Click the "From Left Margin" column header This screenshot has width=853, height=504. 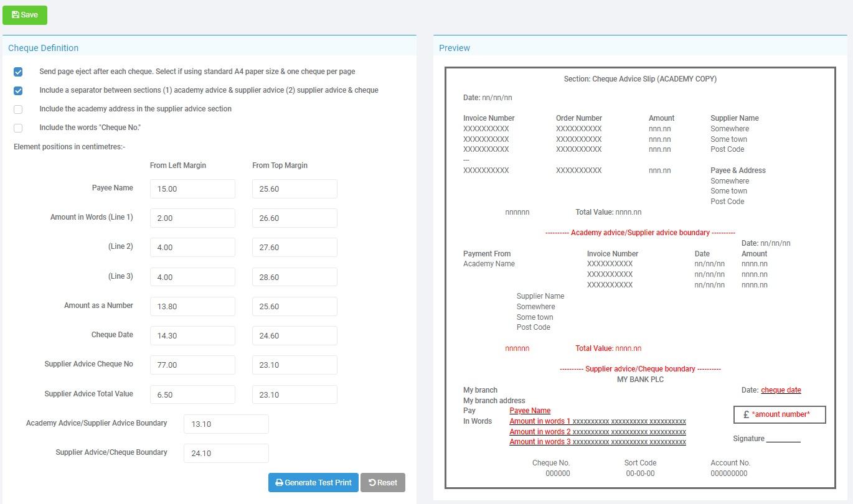pyautogui.click(x=178, y=166)
